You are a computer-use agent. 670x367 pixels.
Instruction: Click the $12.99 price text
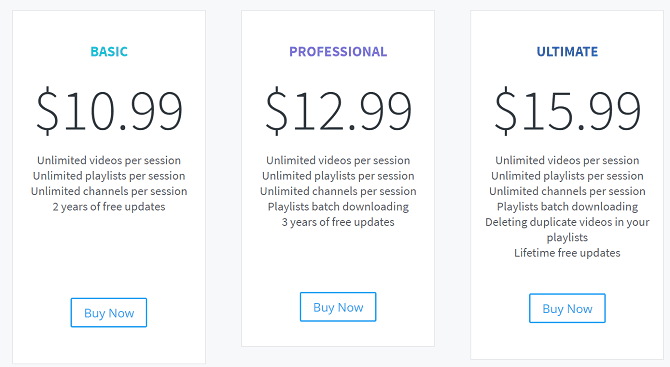(338, 111)
